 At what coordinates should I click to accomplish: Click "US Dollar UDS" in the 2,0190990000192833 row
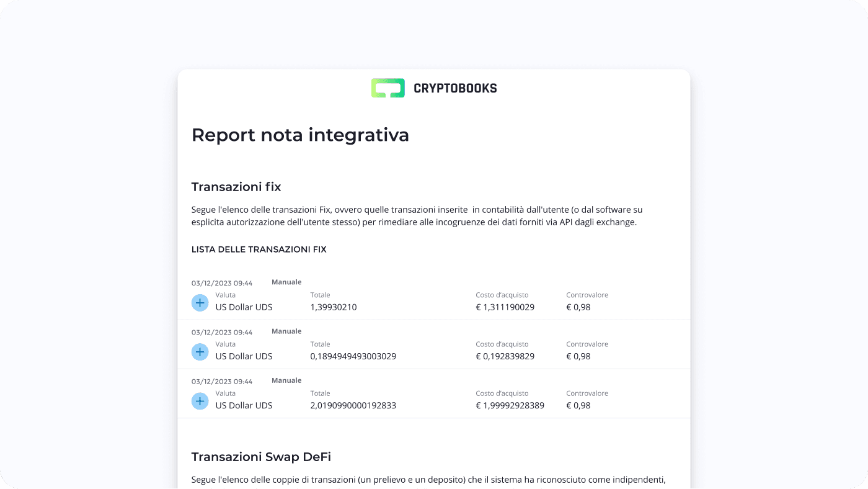pos(244,406)
